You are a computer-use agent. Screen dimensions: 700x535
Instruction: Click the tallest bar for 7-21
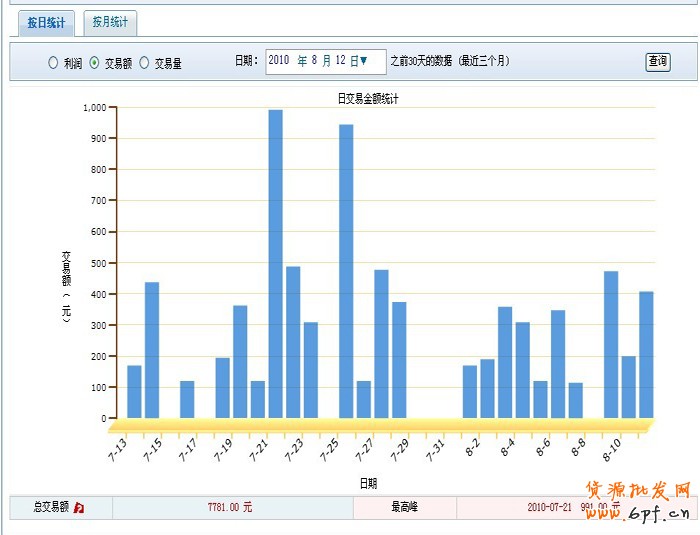coord(275,263)
